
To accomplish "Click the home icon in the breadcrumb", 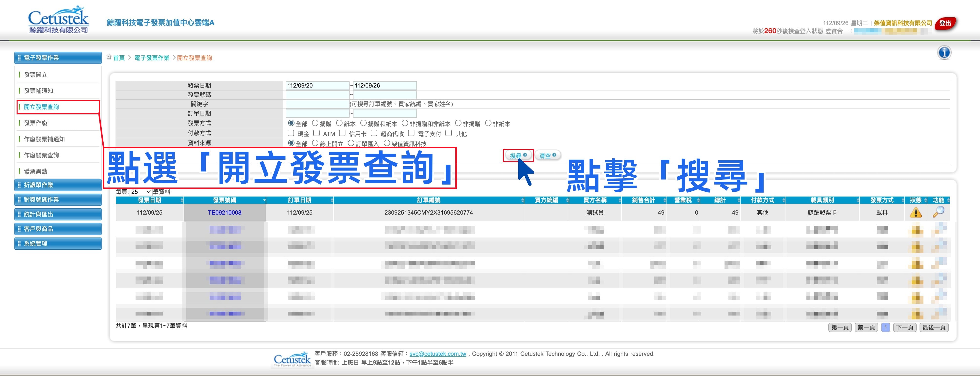I will tap(109, 57).
